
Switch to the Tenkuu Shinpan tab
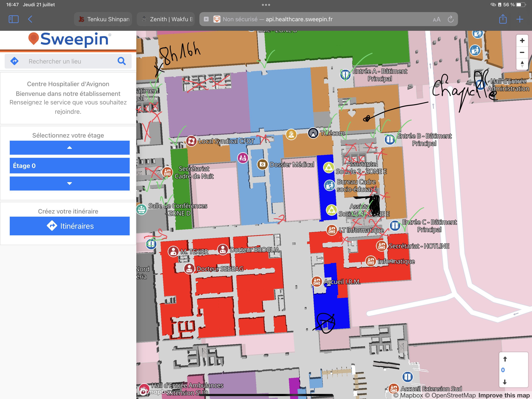(x=103, y=19)
